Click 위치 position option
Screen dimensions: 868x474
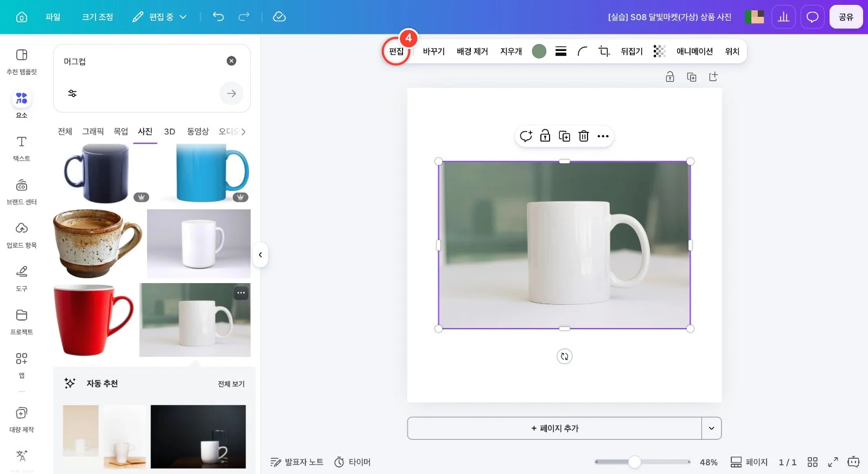point(732,51)
